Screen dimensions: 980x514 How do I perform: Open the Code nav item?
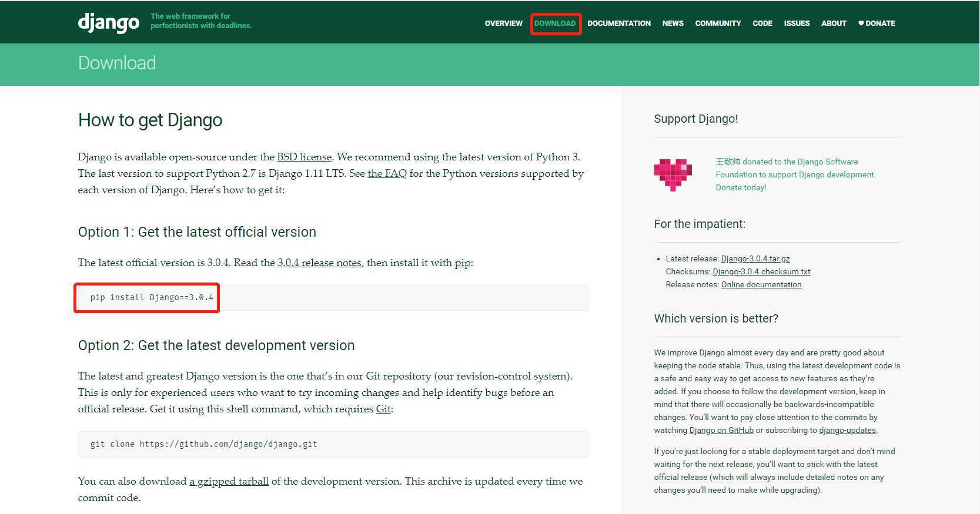pos(762,23)
